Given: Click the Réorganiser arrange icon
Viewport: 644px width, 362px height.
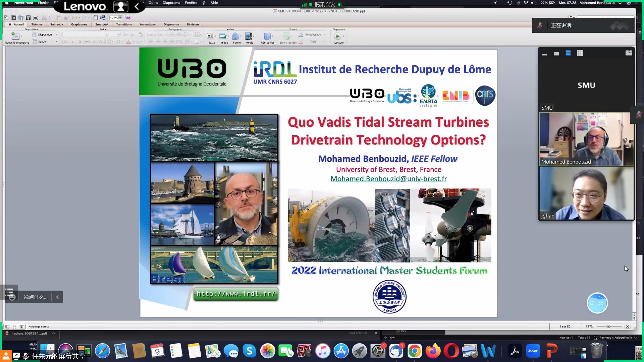Looking at the screenshot, I should tap(267, 36).
